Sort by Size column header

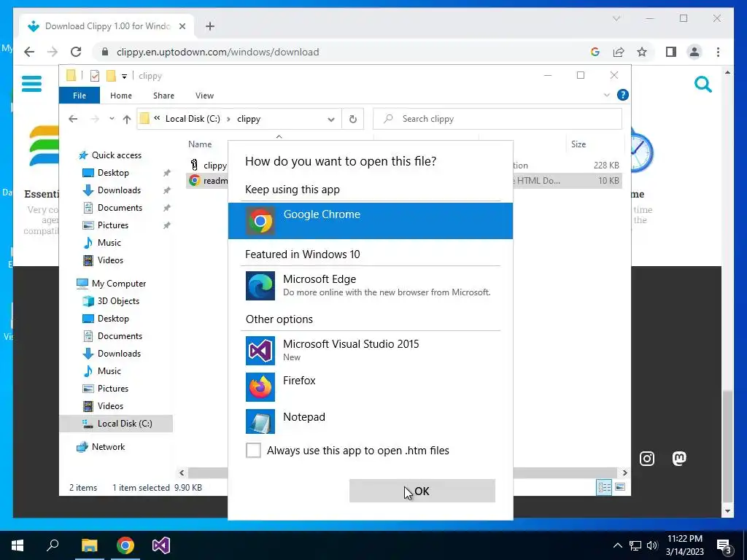(x=578, y=144)
